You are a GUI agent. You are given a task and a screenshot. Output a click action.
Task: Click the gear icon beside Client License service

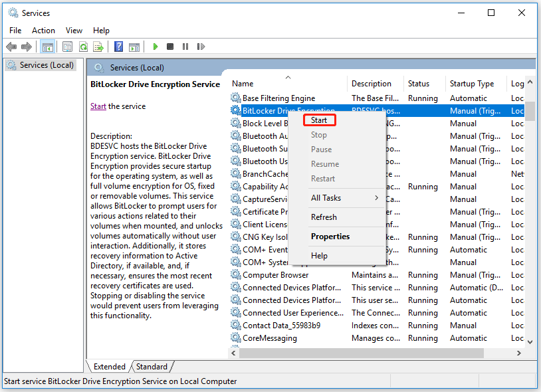(236, 225)
